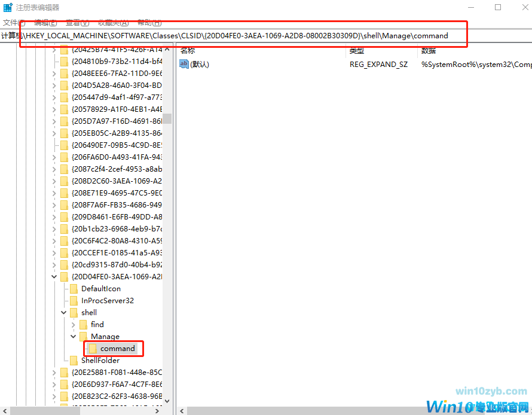The height and width of the screenshot is (415, 532).
Task: Click the ShellFolder folder icon
Action: (74, 361)
